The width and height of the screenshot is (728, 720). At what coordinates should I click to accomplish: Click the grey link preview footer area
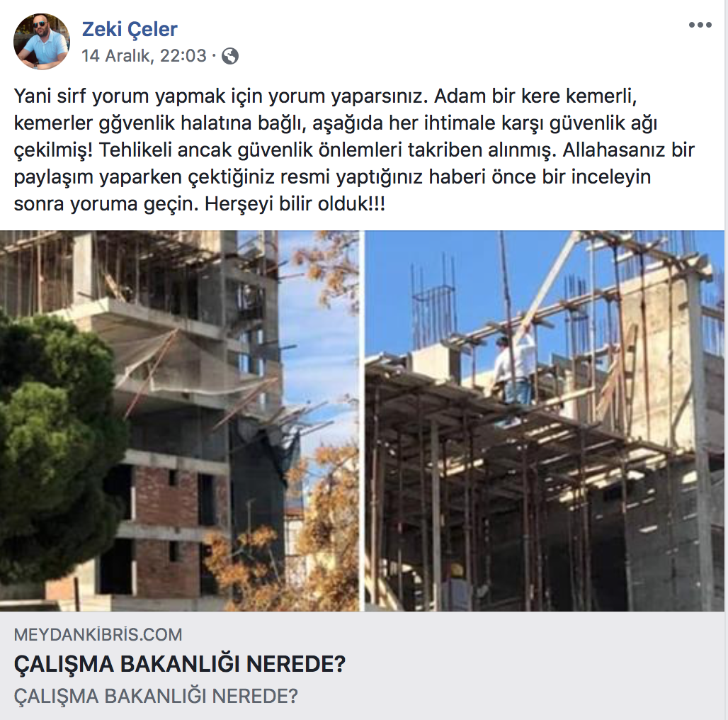[x=362, y=665]
